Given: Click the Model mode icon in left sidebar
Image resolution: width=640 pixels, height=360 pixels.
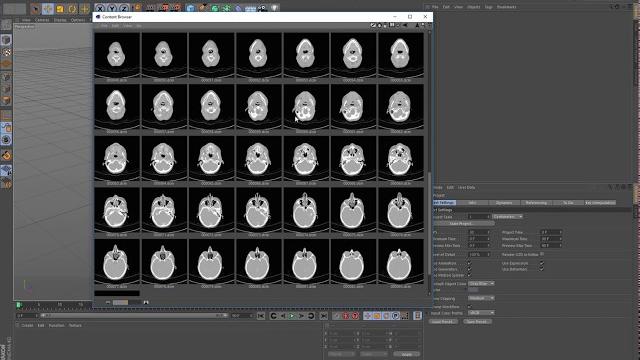Looking at the screenshot, I should click(x=6, y=40).
